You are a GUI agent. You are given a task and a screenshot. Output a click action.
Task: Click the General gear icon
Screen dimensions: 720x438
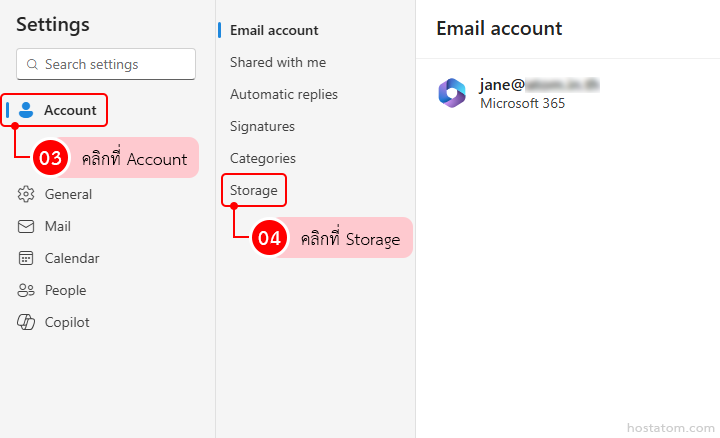point(26,194)
